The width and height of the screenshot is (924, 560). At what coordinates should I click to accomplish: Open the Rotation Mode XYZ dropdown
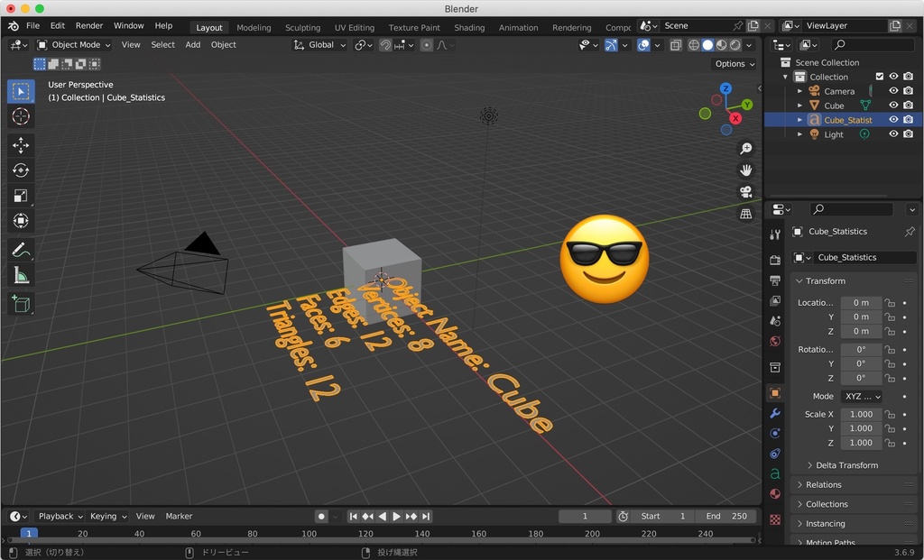point(861,396)
